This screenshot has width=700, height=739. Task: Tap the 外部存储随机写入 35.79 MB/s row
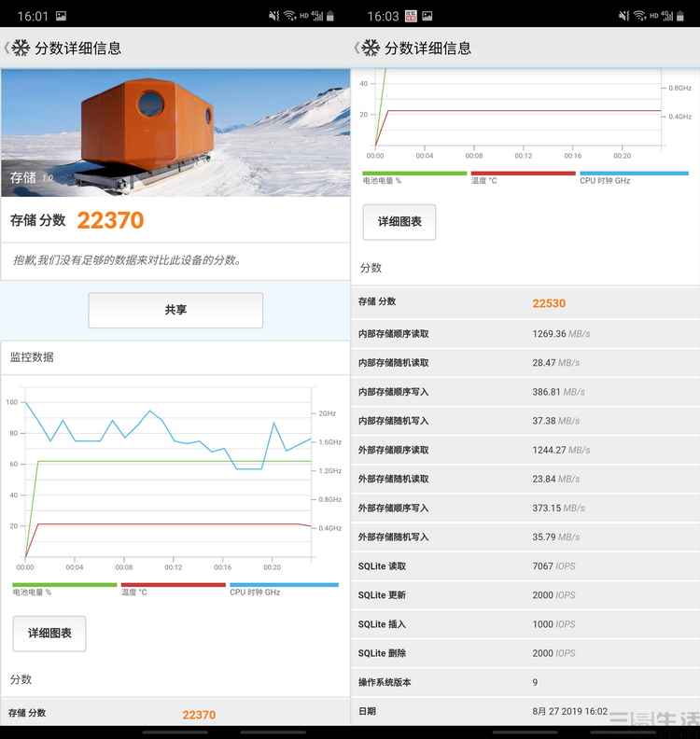pos(525,537)
